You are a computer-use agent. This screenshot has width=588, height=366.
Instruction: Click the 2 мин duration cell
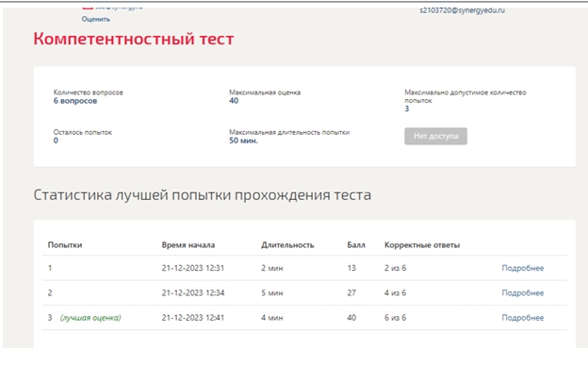[272, 268]
